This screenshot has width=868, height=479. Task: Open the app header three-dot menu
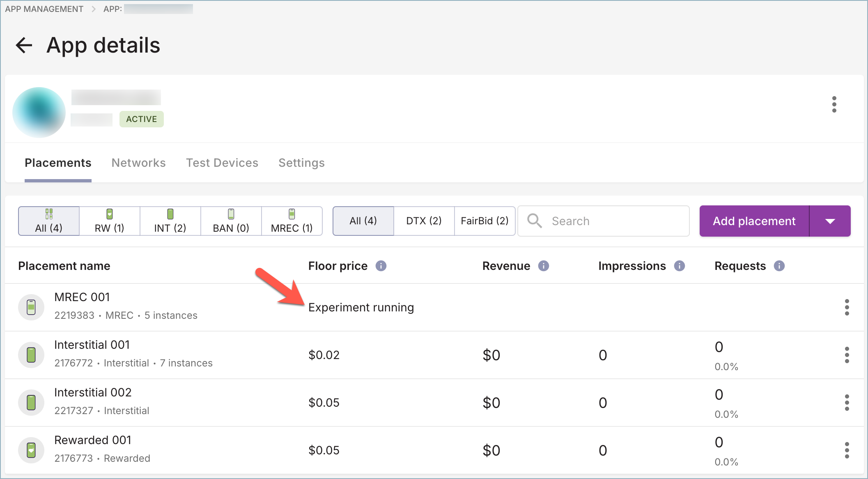834,104
